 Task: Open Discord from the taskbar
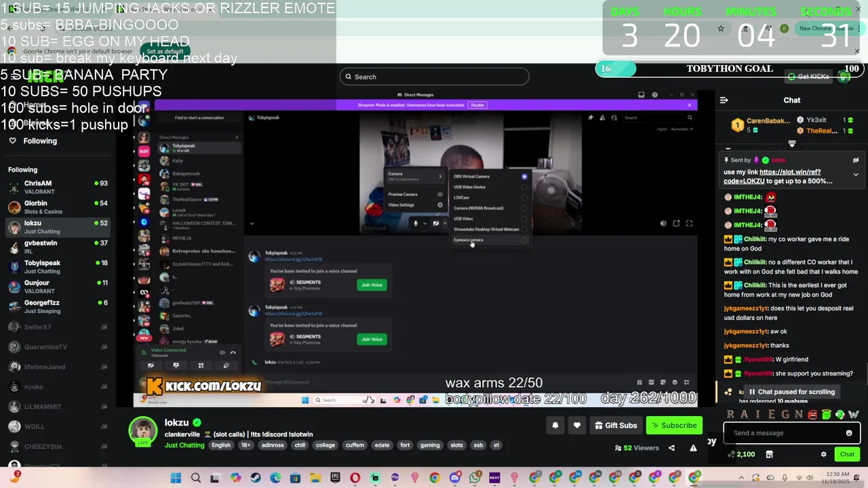[x=454, y=478]
